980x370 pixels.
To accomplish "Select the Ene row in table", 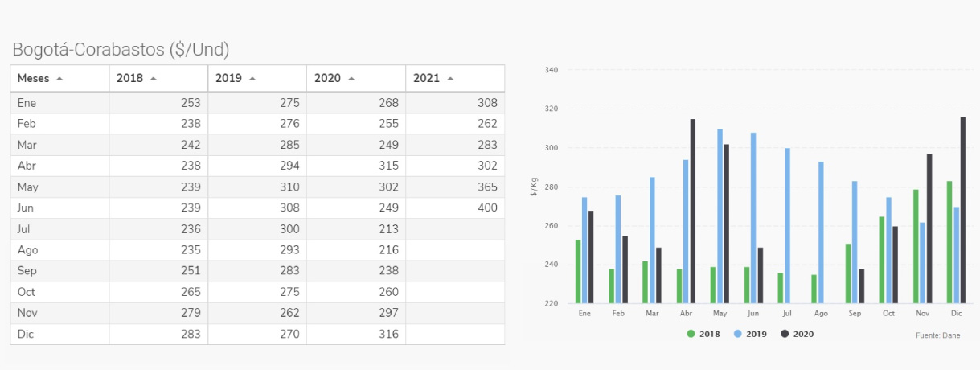I will pyautogui.click(x=27, y=103).
